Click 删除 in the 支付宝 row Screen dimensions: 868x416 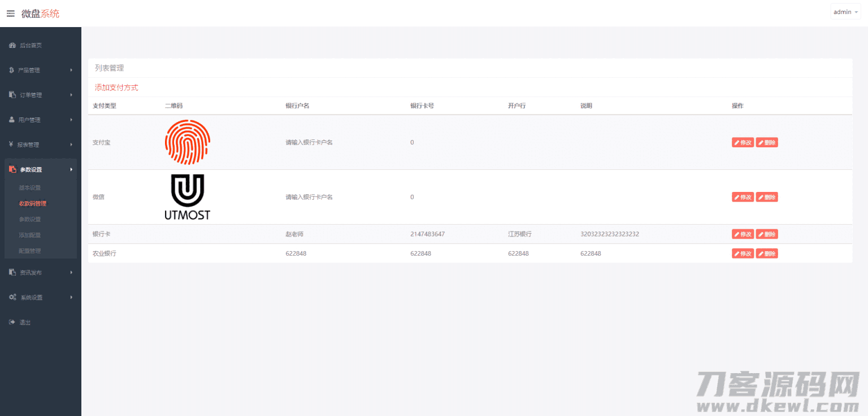point(767,142)
